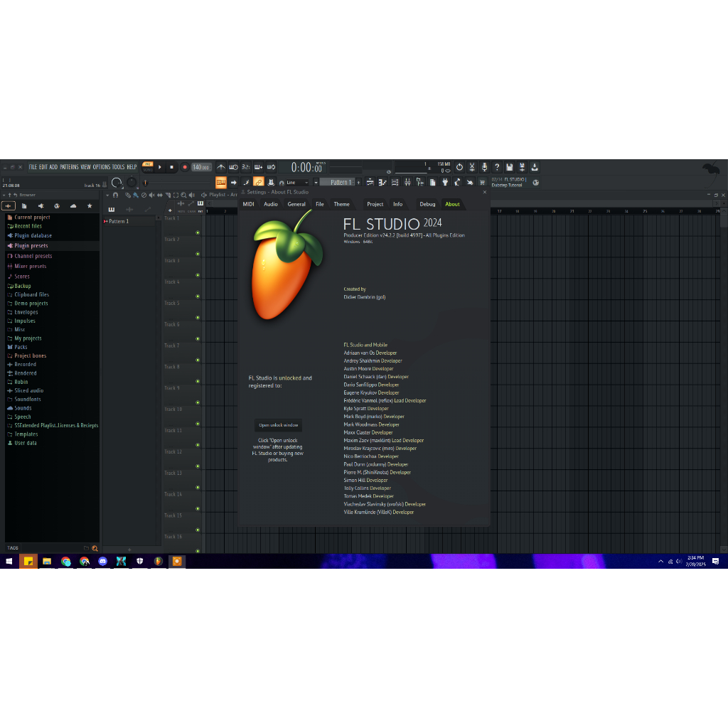Switch to the Theme settings tab
Image resolution: width=728 pixels, height=728 pixels.
[x=341, y=204]
